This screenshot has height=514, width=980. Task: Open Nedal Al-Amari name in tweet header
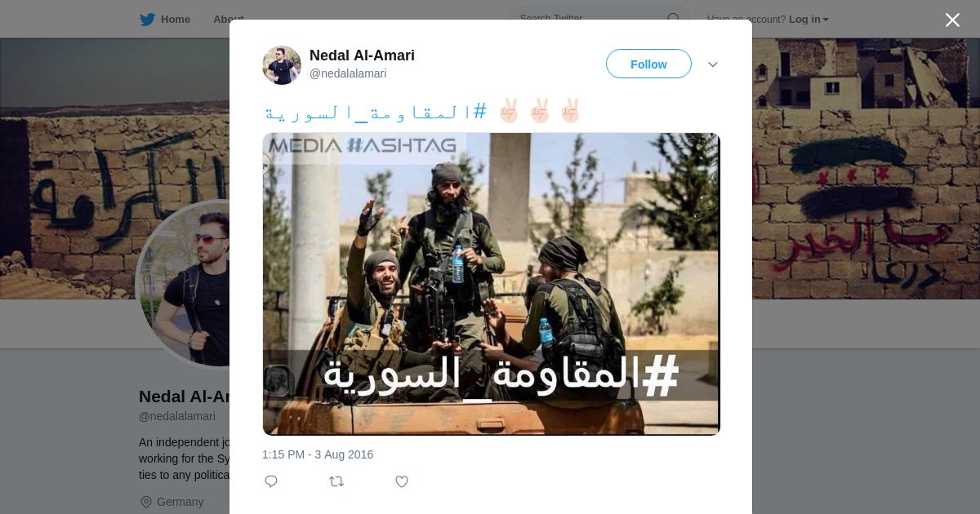pos(362,55)
